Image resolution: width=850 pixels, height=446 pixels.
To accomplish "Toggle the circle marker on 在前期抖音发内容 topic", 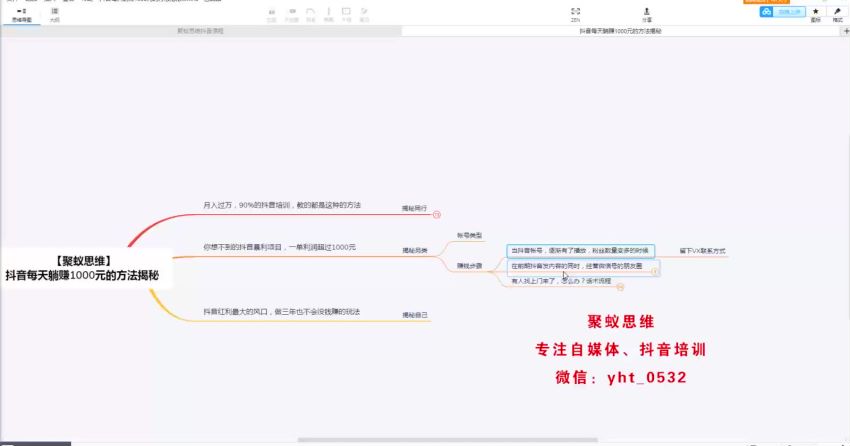I will (655, 271).
